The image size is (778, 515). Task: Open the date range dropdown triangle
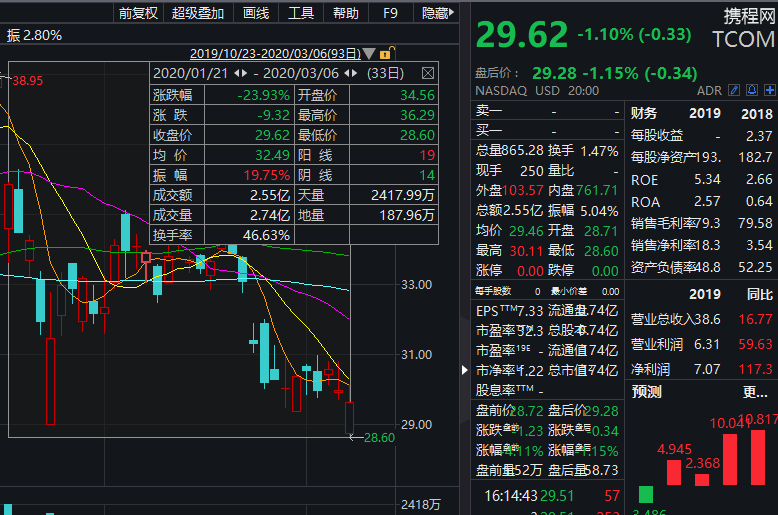[369, 53]
